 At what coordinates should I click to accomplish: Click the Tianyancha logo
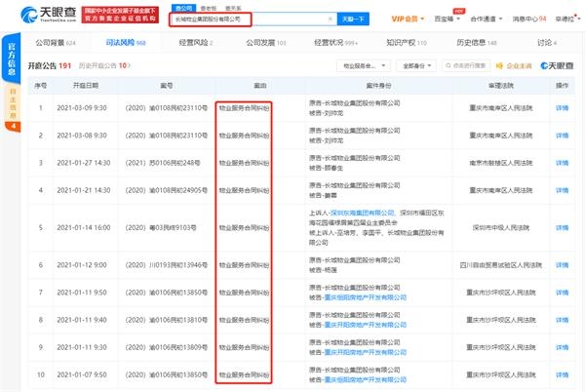pos(49,15)
